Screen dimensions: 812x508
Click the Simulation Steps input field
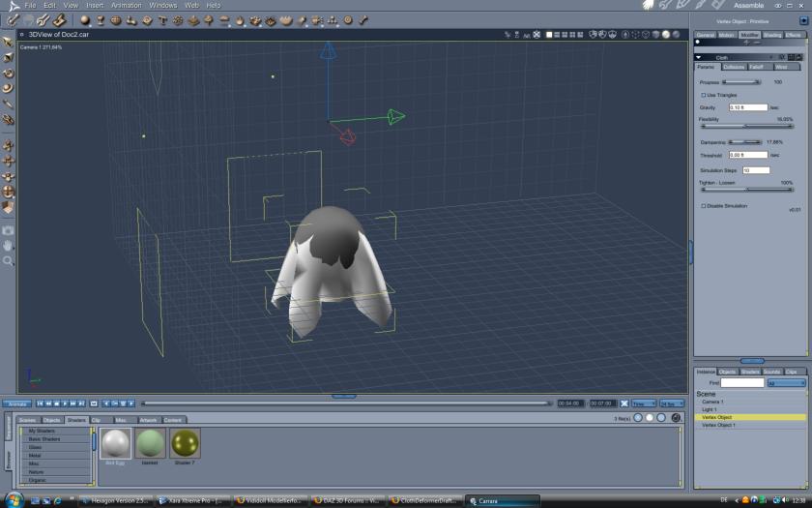pos(756,170)
